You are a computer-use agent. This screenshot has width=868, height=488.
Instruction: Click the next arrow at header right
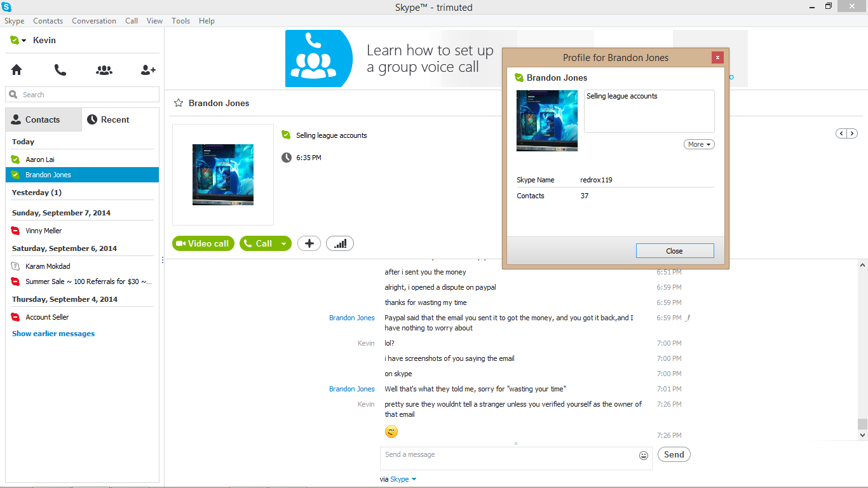click(852, 133)
